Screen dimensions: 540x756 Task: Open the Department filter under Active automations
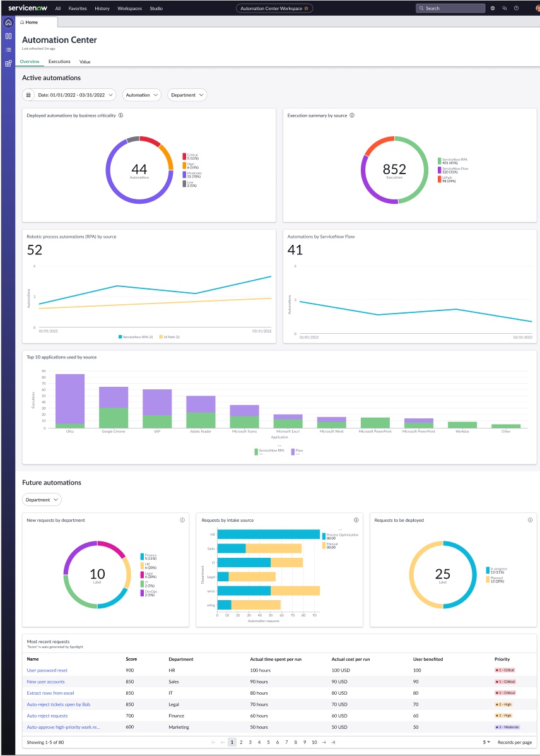pyautogui.click(x=187, y=95)
